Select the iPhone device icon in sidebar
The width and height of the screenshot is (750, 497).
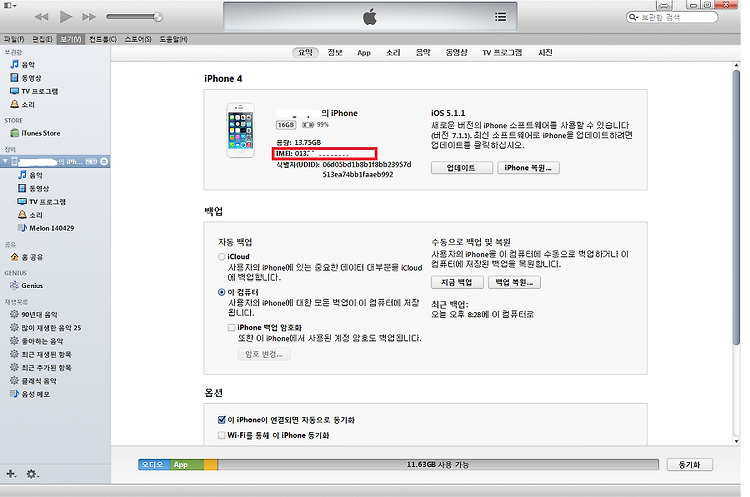point(15,162)
